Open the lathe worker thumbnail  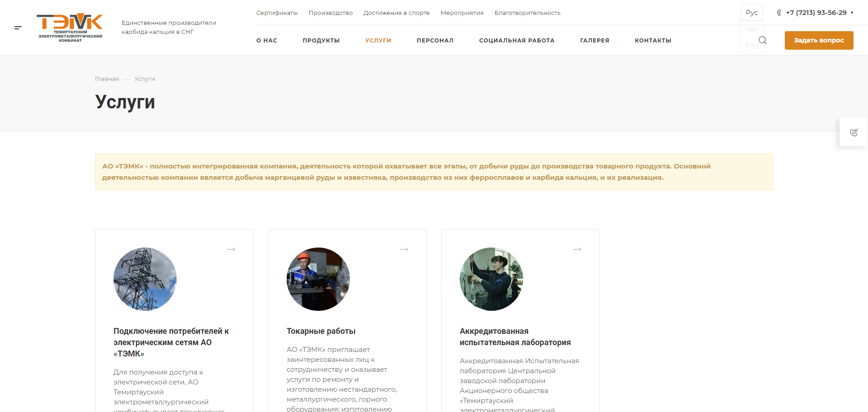click(318, 279)
